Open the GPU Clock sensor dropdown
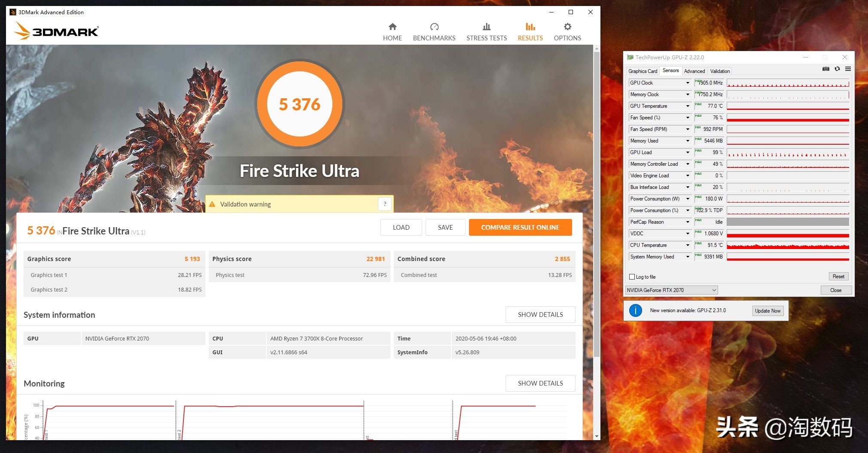Viewport: 868px width, 453px height. tap(687, 82)
